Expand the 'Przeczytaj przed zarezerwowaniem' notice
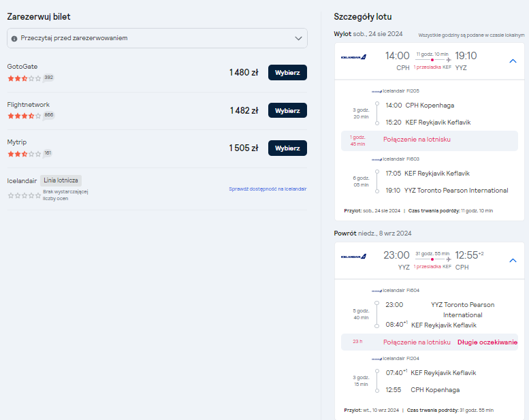529x420 pixels. pyautogui.click(x=157, y=38)
